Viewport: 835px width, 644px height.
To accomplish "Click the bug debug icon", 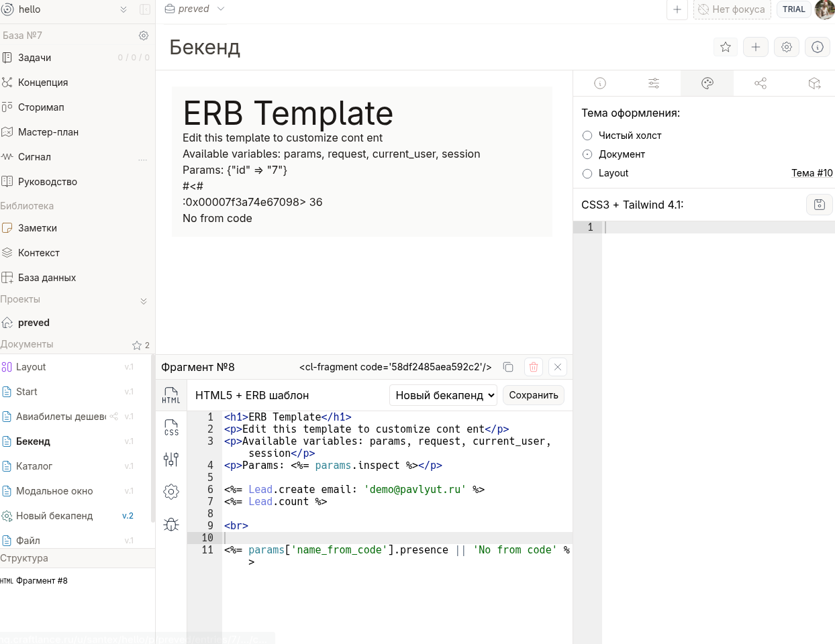I will pos(171,525).
